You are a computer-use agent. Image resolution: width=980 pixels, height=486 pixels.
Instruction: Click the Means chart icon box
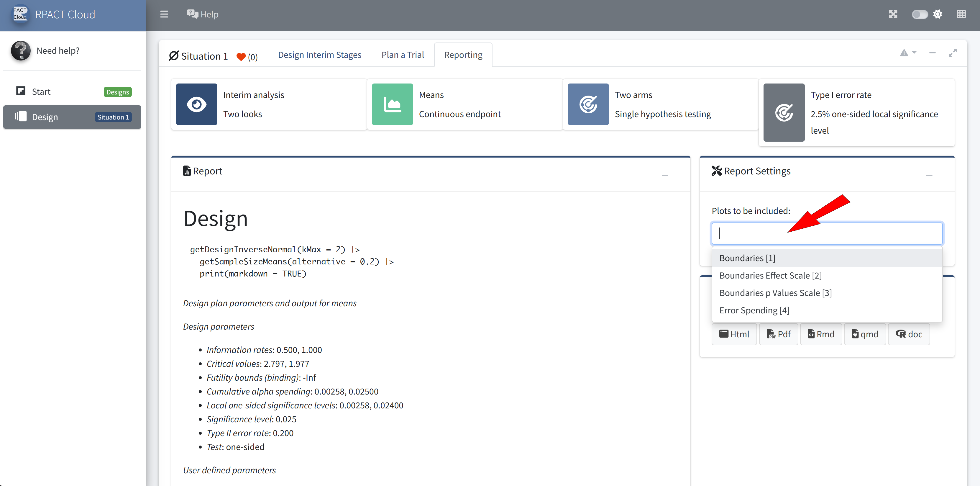pyautogui.click(x=392, y=104)
